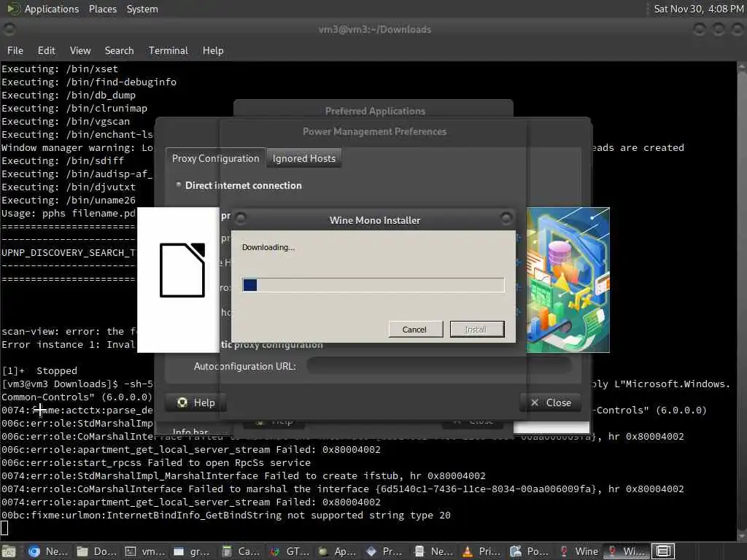Switch to the 'Ap...' taskbar window
Screen dimensions: 747x560
(x=338, y=551)
